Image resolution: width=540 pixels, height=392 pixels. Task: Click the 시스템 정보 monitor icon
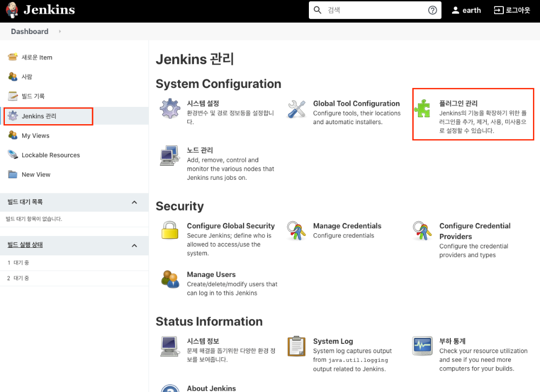(170, 346)
